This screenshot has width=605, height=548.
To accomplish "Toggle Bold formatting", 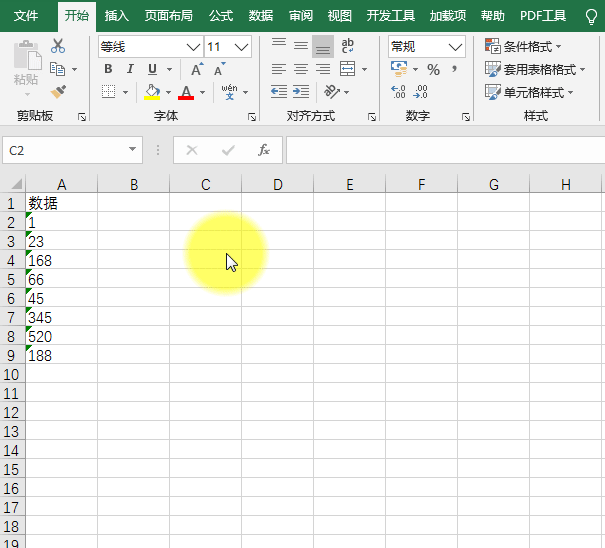I will (108, 69).
